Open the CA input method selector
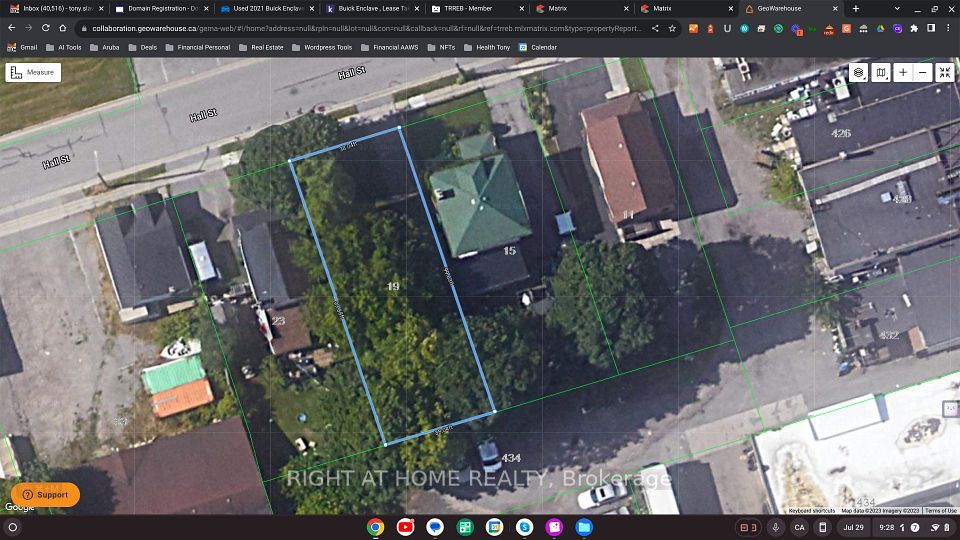Image resolution: width=960 pixels, height=540 pixels. coord(800,527)
